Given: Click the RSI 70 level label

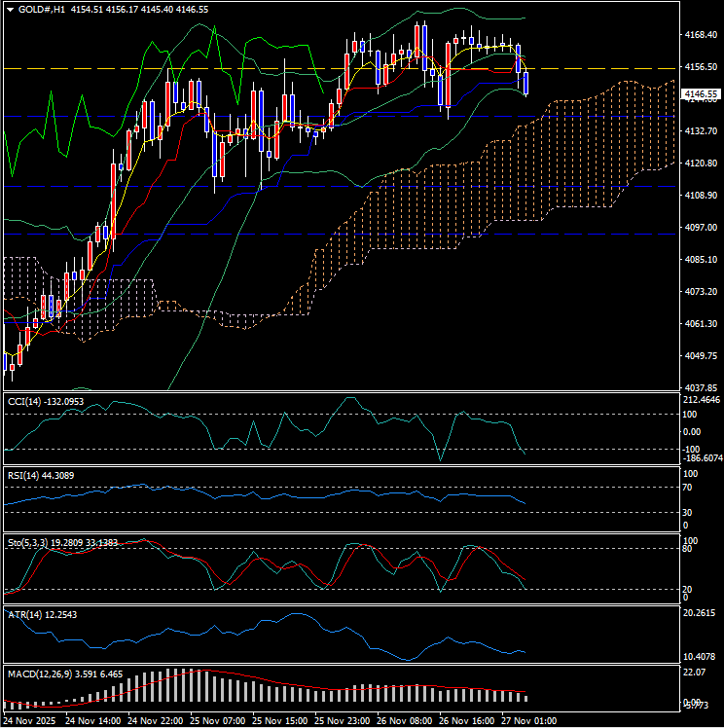Looking at the screenshot, I should click(x=690, y=488).
